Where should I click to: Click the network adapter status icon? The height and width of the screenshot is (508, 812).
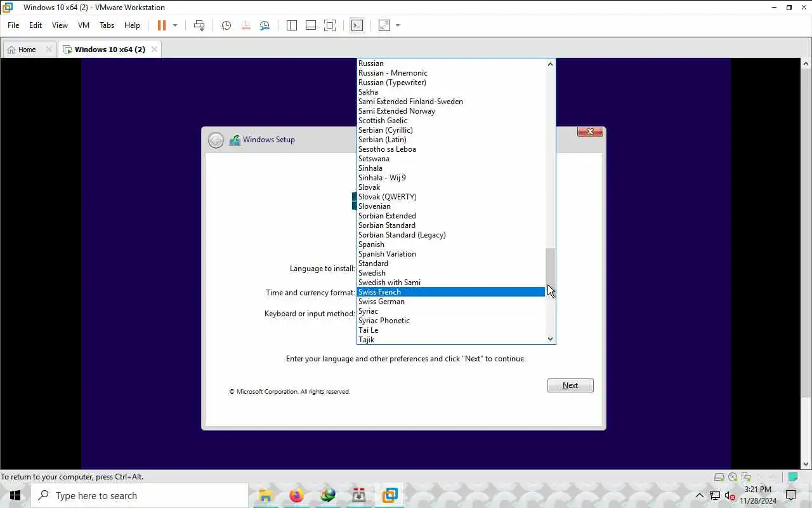click(746, 477)
